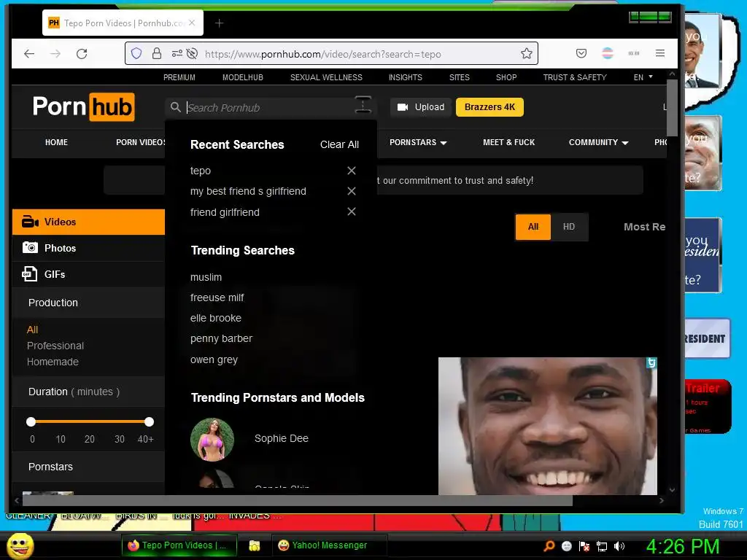Open the Premium top link

[x=179, y=77]
